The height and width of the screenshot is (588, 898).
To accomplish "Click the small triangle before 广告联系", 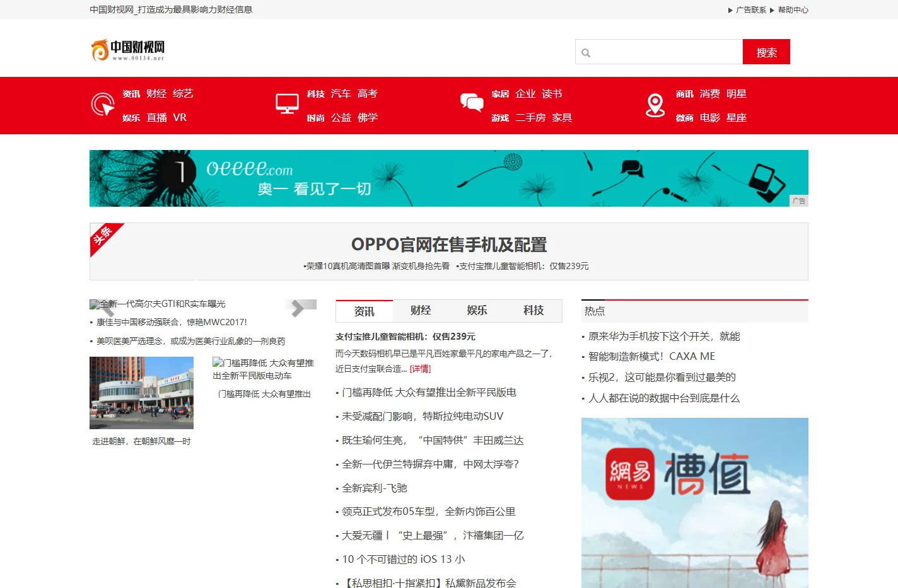I will point(730,10).
